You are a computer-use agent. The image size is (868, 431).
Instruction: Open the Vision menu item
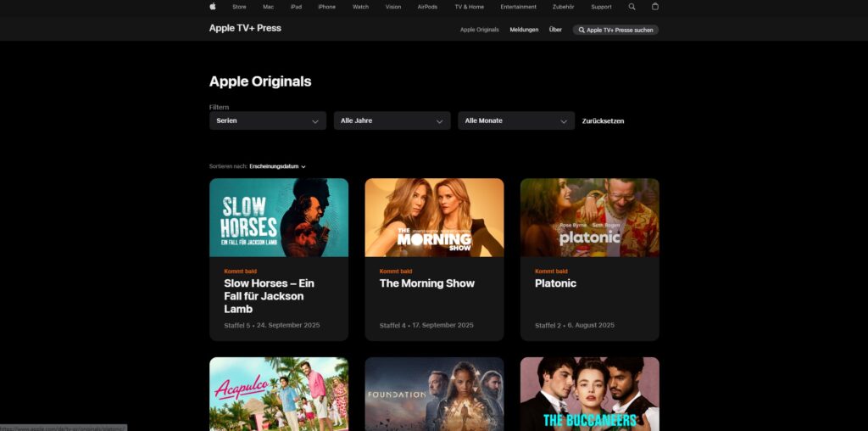click(393, 7)
